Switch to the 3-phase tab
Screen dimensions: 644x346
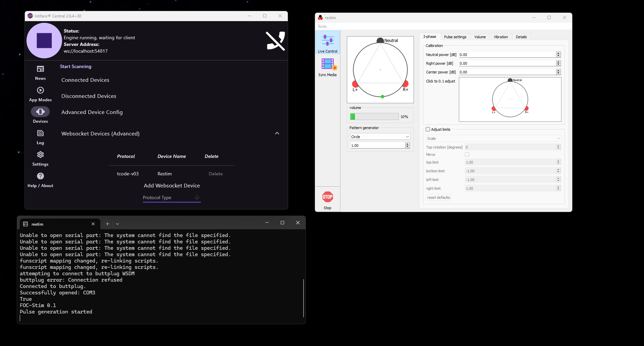pyautogui.click(x=430, y=37)
